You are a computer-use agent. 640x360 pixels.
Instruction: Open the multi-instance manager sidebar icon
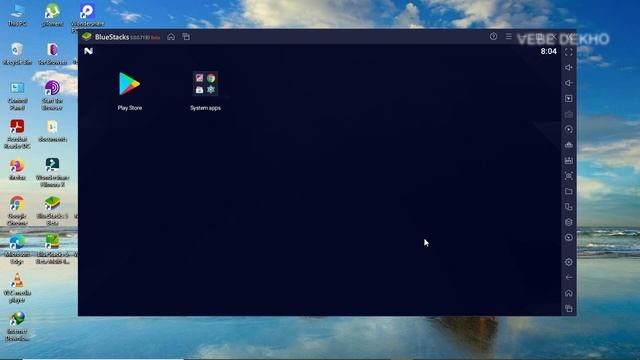[569, 207]
